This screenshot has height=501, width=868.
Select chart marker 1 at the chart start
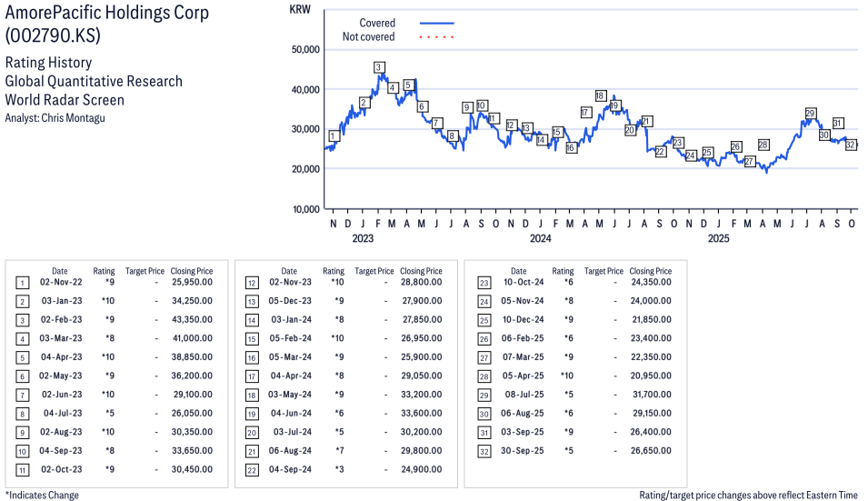pos(334,135)
